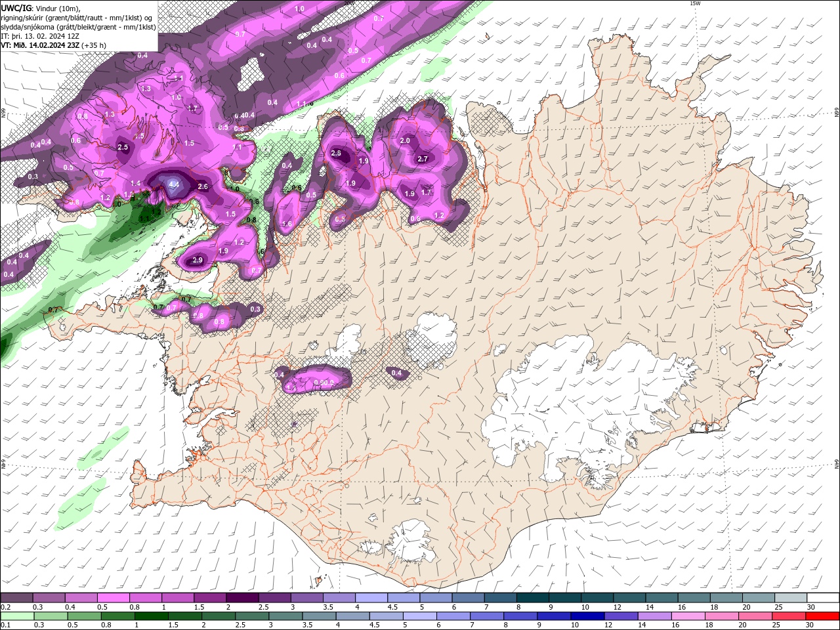Select the coral-red 25 swatch on lower scale
The width and height of the screenshot is (840, 630).
789,616
